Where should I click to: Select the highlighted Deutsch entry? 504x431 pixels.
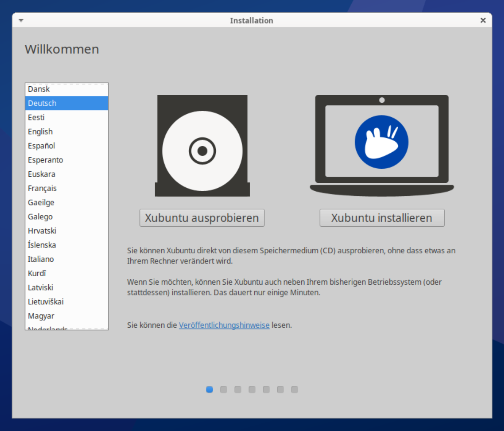click(42, 103)
